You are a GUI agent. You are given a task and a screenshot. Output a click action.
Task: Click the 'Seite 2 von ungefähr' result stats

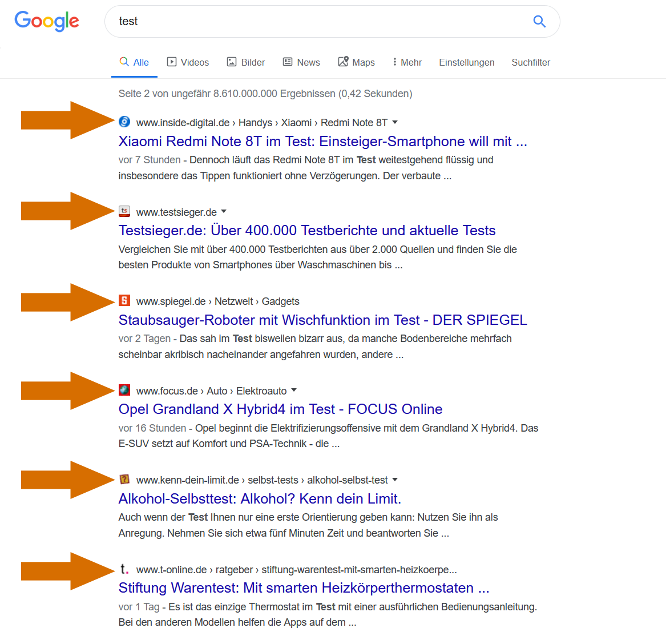(265, 94)
